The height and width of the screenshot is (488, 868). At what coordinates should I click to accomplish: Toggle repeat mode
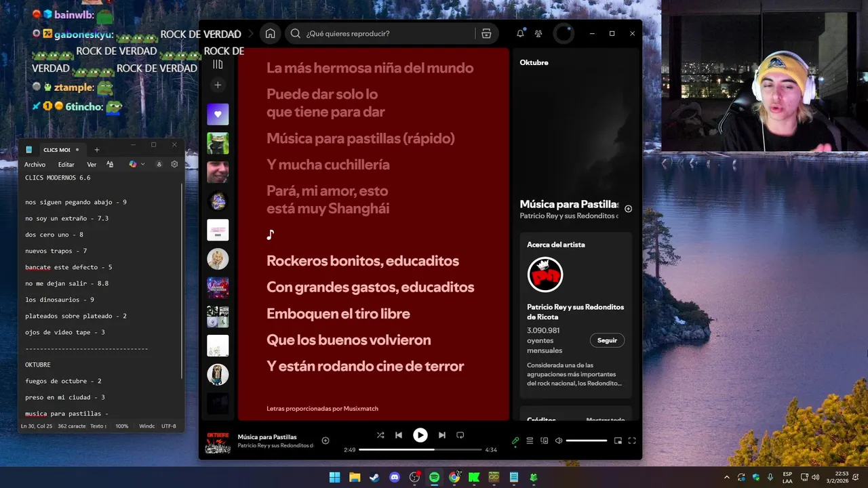coord(460,435)
